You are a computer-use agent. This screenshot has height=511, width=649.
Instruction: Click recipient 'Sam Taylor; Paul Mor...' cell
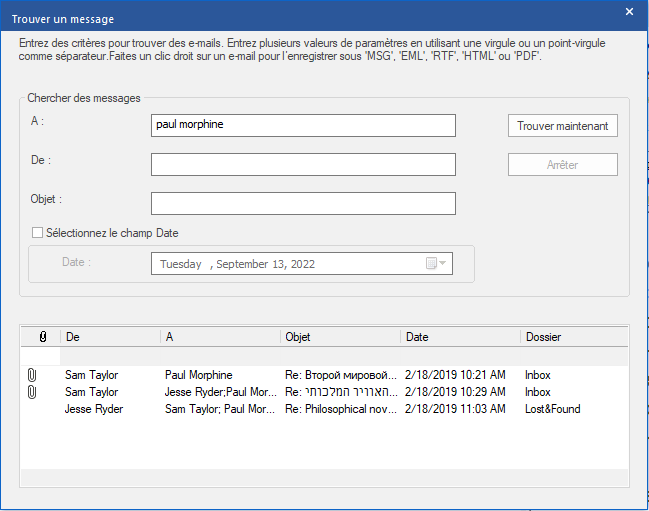tap(220, 409)
